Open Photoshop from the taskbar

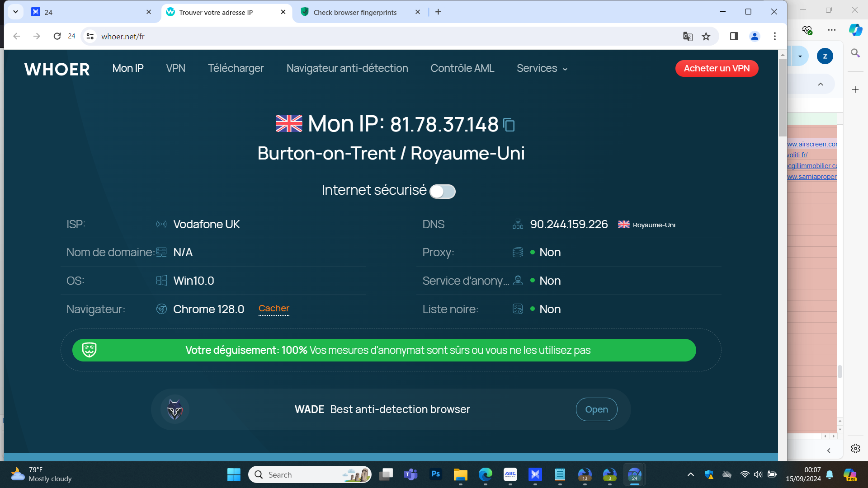435,474
